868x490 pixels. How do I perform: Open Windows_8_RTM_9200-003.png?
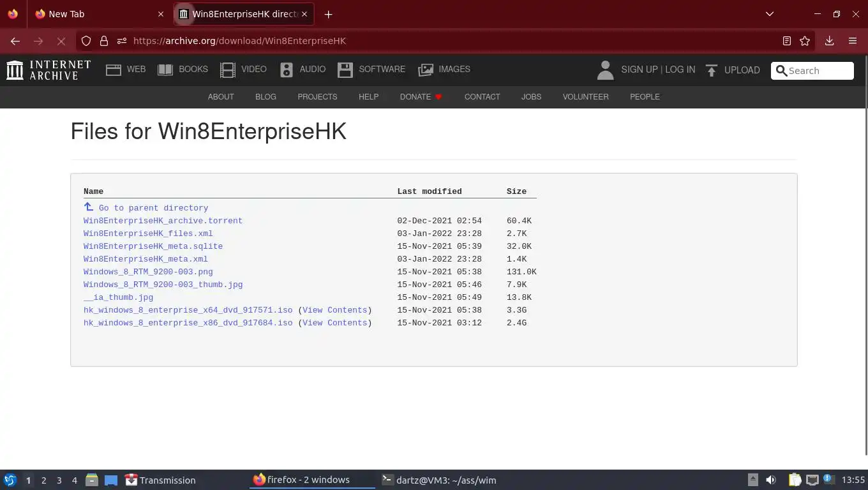click(x=148, y=272)
